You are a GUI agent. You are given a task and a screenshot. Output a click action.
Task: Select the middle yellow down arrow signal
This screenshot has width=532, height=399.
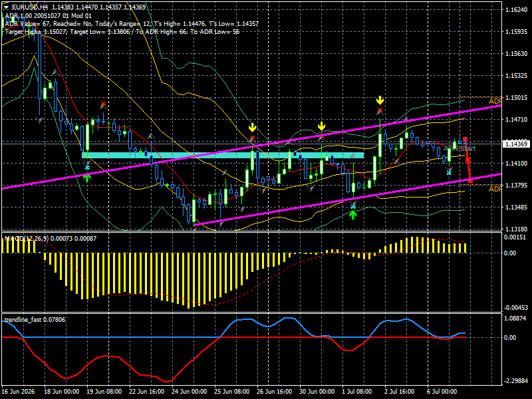click(x=321, y=126)
